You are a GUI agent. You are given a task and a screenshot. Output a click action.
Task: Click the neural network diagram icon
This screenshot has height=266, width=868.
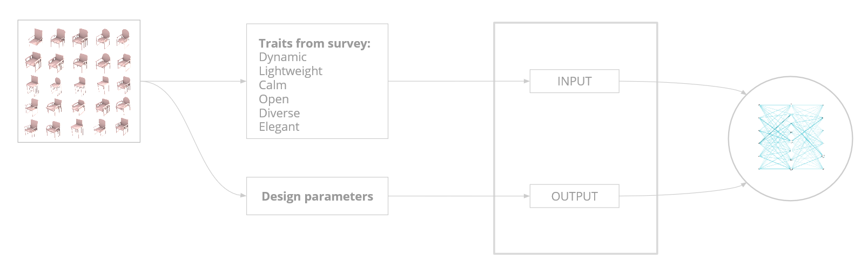pyautogui.click(x=790, y=137)
